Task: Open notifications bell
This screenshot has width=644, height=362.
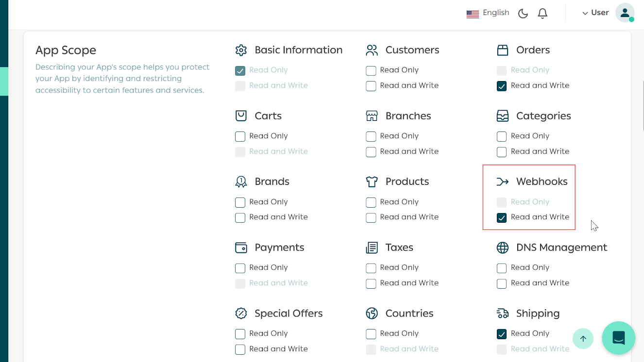Action: 543,14
